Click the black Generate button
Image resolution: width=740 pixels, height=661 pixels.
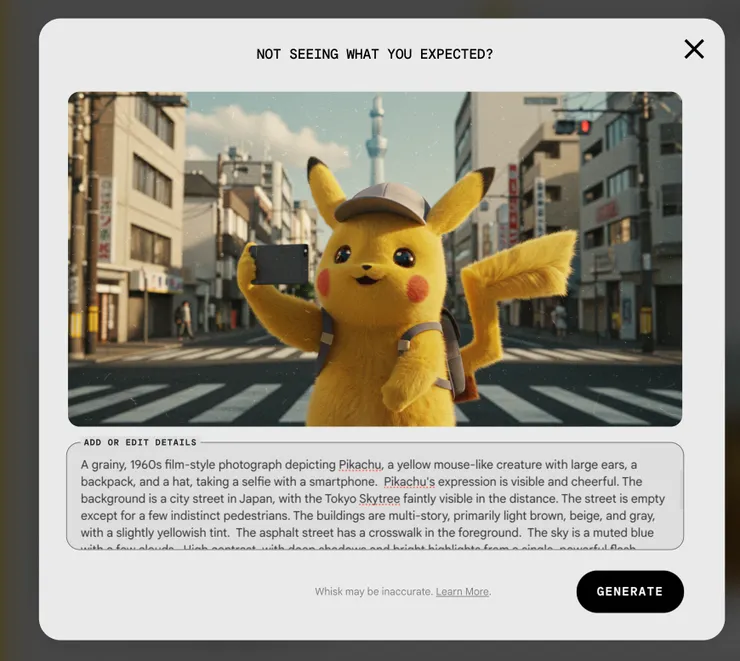(630, 591)
